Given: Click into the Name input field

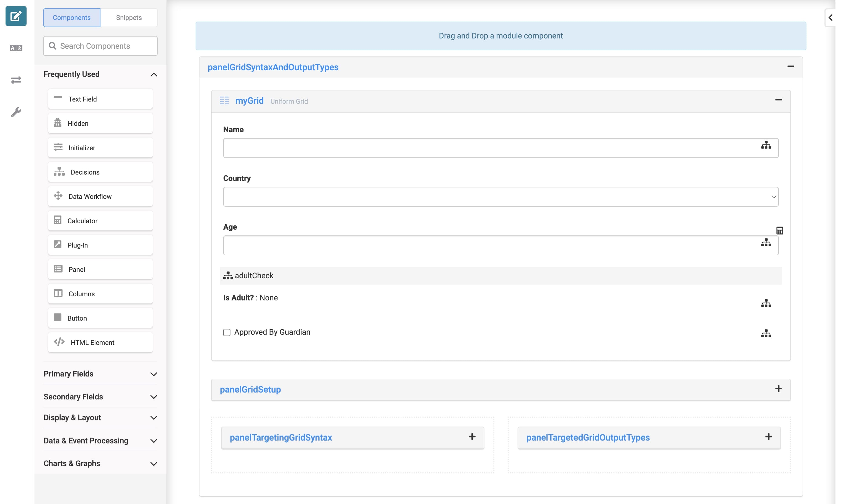Looking at the screenshot, I should pyautogui.click(x=501, y=148).
